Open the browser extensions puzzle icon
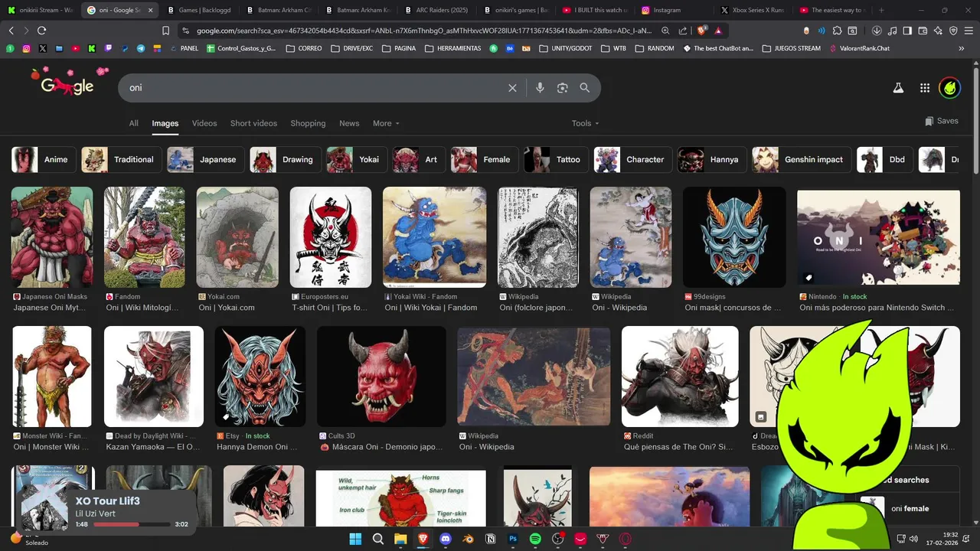Screen dimensions: 980x551 pyautogui.click(x=837, y=31)
